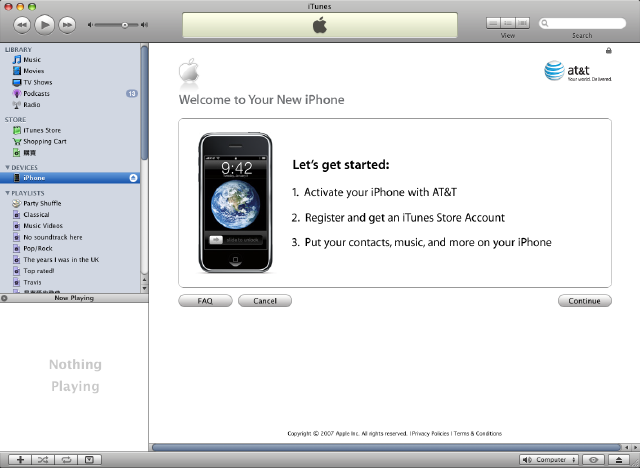Click the bottom-right eject disc button

pyautogui.click(x=619, y=460)
